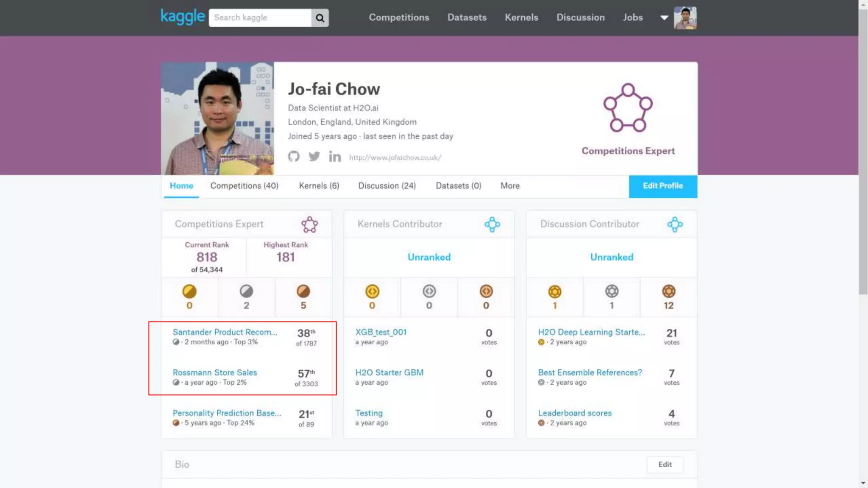
Task: Open the Kernels (6) tab
Action: pyautogui.click(x=319, y=186)
